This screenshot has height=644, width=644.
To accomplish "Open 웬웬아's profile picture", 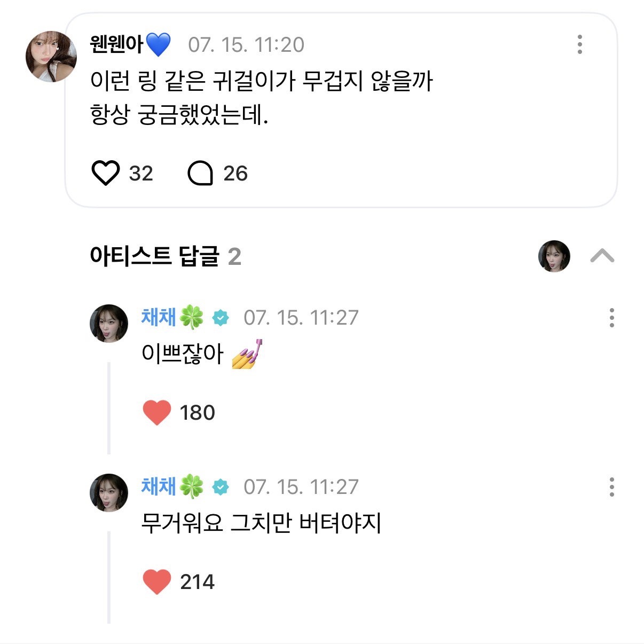I will (51, 57).
